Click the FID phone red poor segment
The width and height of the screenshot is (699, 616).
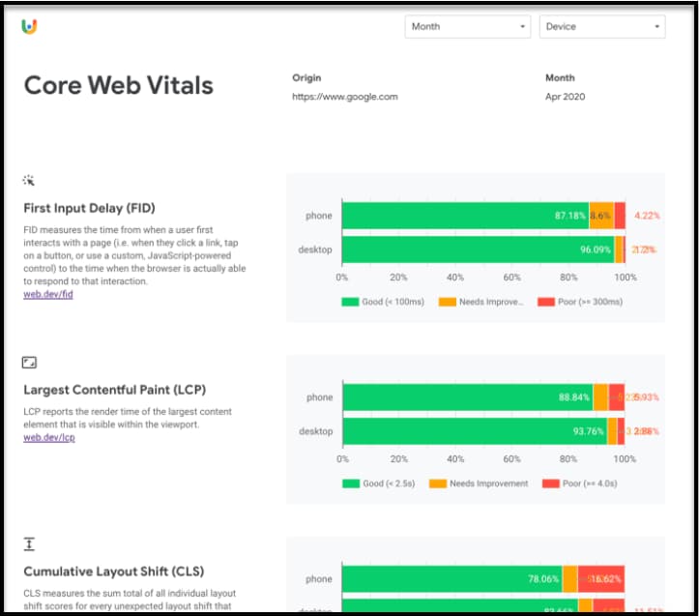click(620, 216)
